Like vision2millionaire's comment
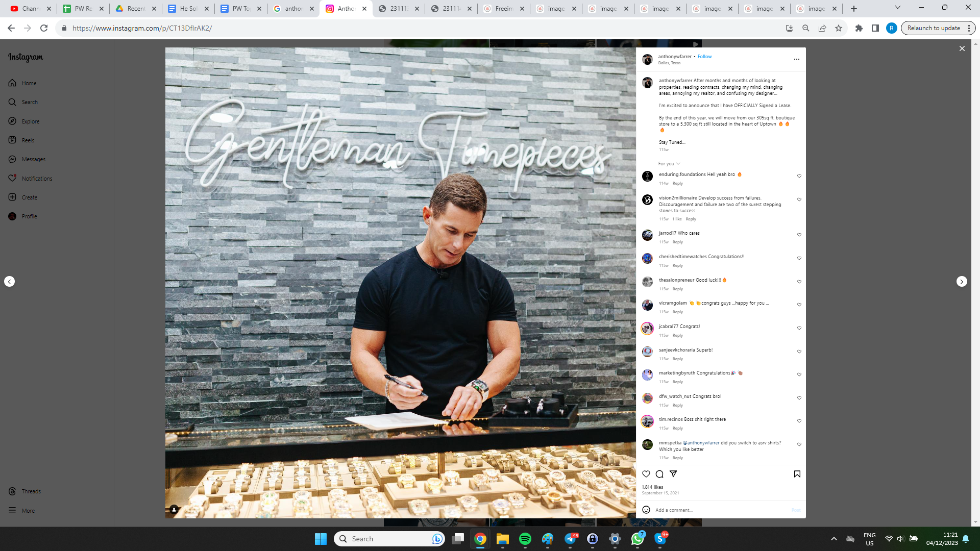 pyautogui.click(x=799, y=199)
